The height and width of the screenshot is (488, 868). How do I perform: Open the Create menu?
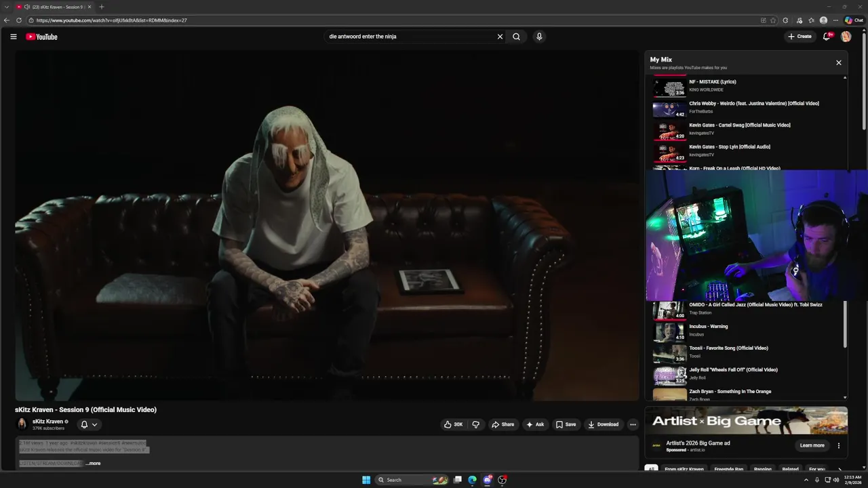click(x=800, y=37)
